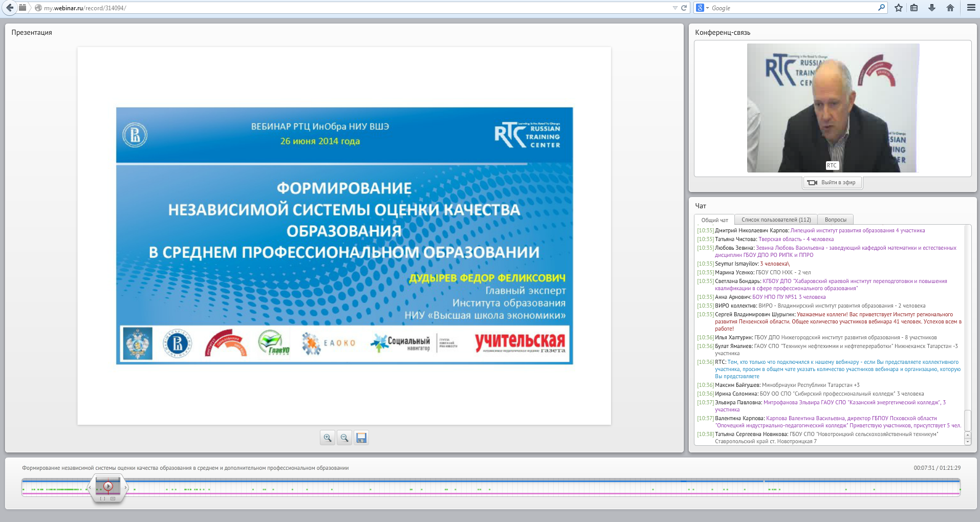
Task: Open the bookmarks list icon
Action: (914, 8)
